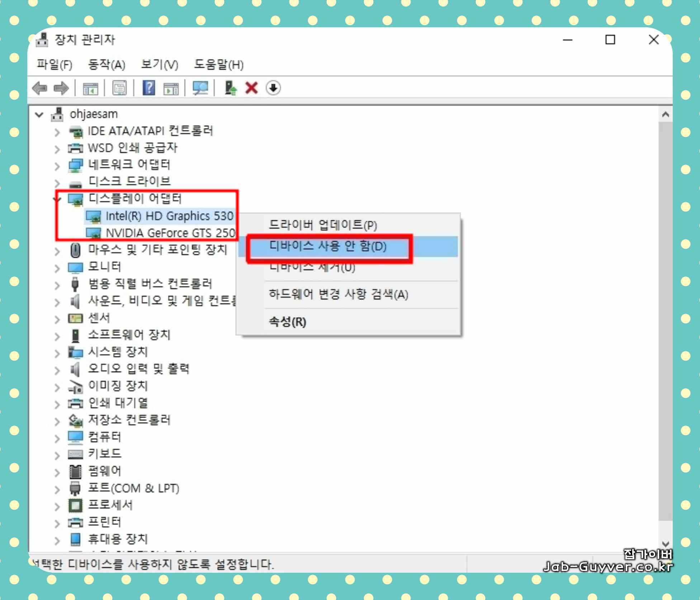Click the Properties toolbar icon
The width and height of the screenshot is (700, 600).
(119, 88)
